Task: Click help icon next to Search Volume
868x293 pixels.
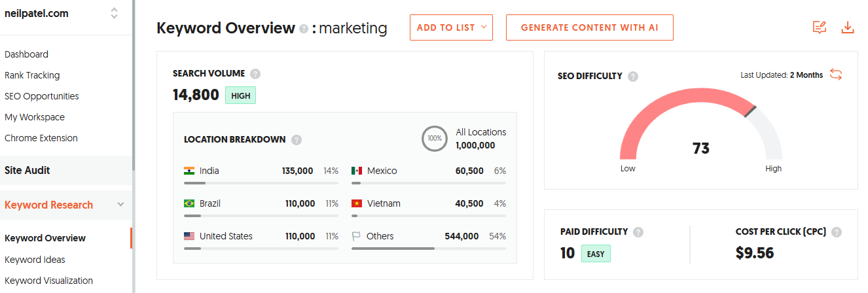Action: tap(255, 74)
